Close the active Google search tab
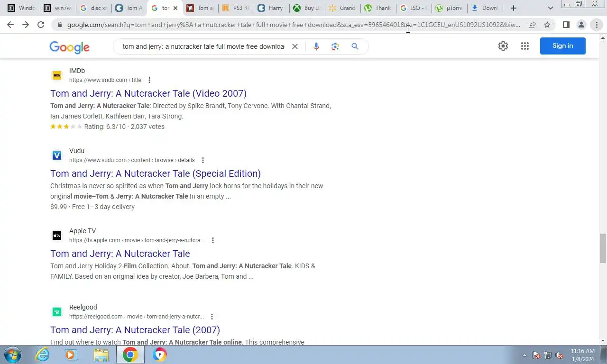This screenshot has height=364, width=607. pos(175,8)
